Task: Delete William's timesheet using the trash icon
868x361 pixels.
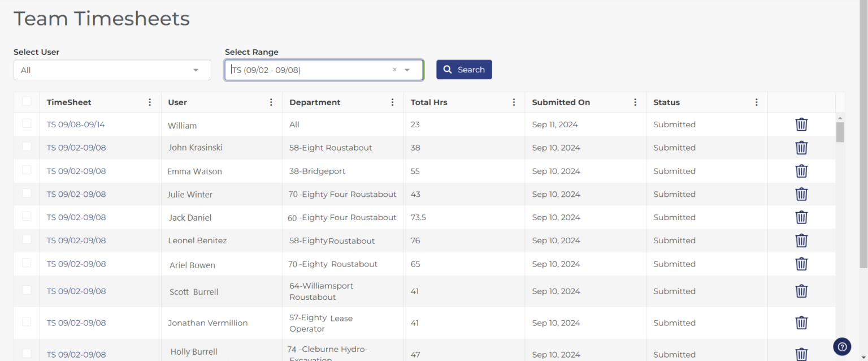Action: tap(801, 124)
